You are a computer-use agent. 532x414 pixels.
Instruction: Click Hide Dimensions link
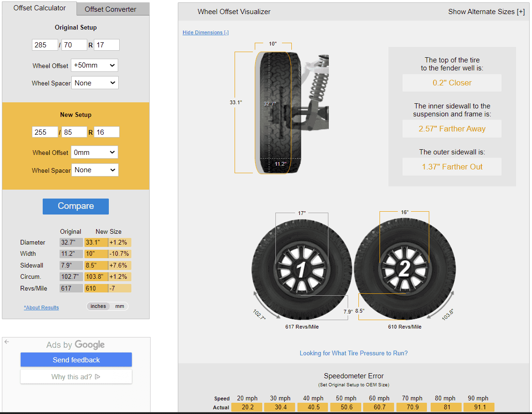(x=205, y=32)
